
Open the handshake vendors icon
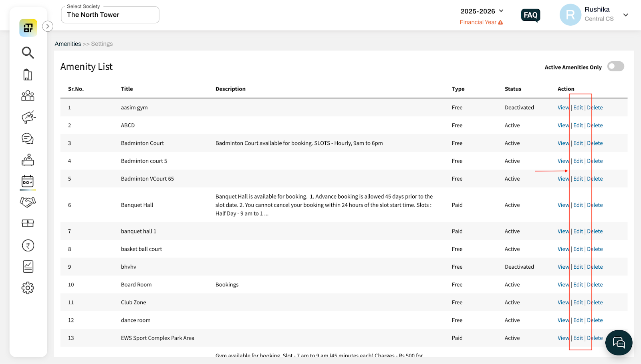click(28, 202)
